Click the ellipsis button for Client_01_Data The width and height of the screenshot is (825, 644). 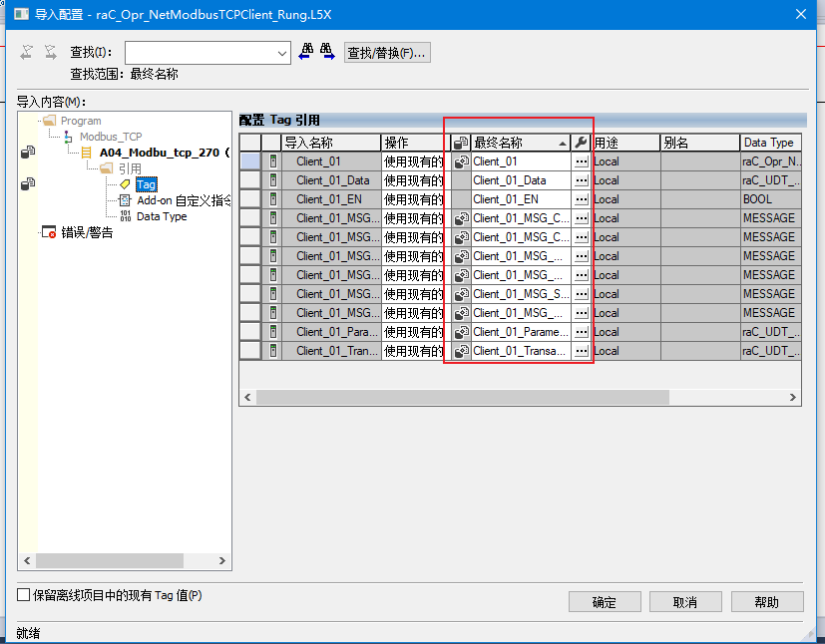click(x=582, y=180)
